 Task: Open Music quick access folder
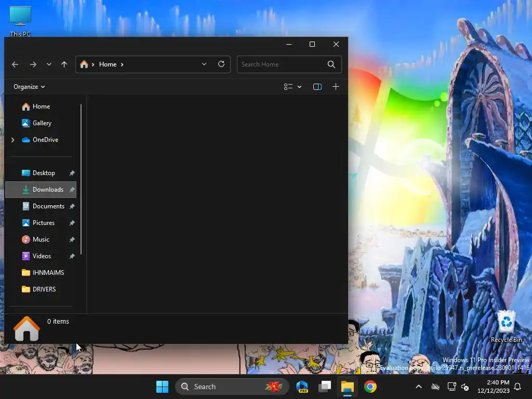(41, 240)
